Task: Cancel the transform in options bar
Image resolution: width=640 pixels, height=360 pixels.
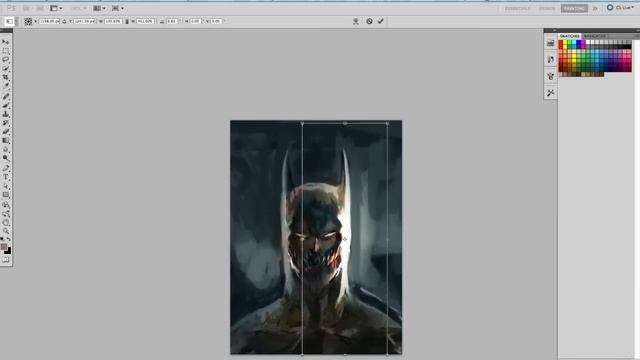Action: click(x=369, y=21)
